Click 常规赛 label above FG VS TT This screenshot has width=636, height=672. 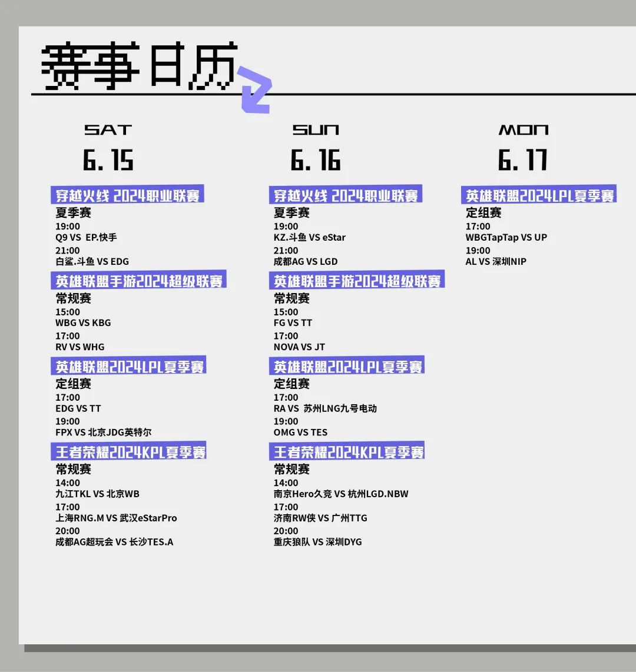coord(291,298)
